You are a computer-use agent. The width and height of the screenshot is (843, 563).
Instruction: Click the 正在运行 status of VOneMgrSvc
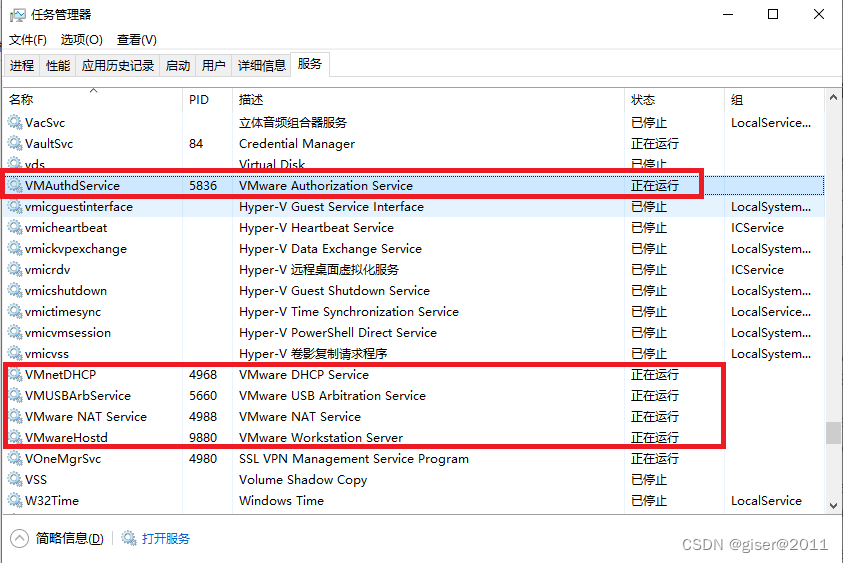(x=655, y=458)
